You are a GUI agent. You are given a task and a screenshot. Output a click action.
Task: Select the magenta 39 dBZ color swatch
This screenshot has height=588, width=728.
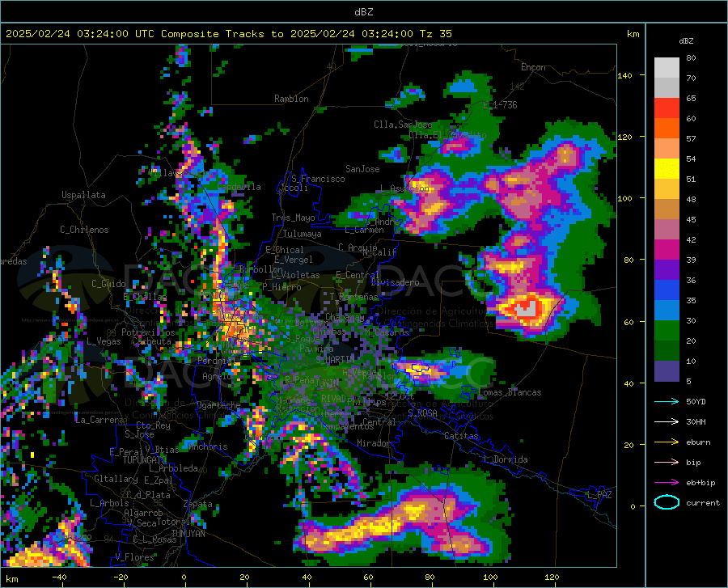(667, 250)
